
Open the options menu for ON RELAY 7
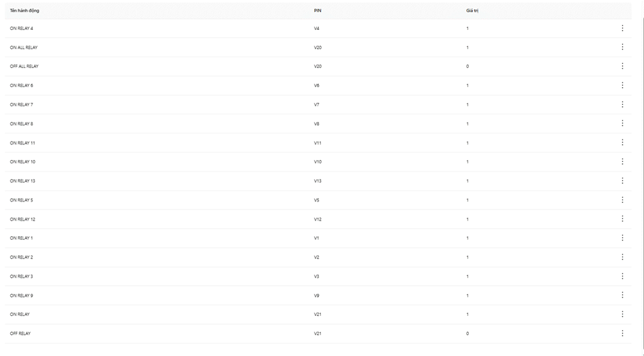tap(622, 104)
